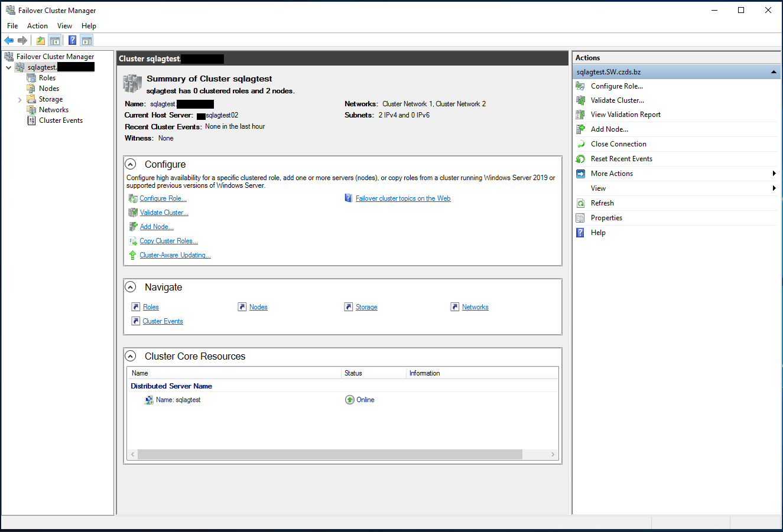Click the green Cluster-Aware Updating arrow icon

[133, 255]
